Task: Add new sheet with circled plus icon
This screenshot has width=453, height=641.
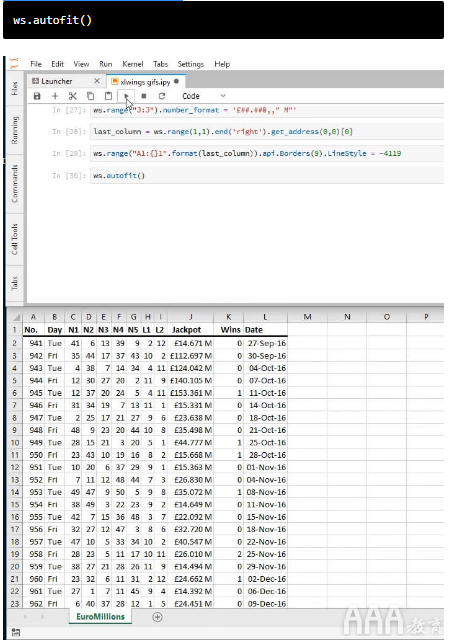Action: pyautogui.click(x=157, y=617)
